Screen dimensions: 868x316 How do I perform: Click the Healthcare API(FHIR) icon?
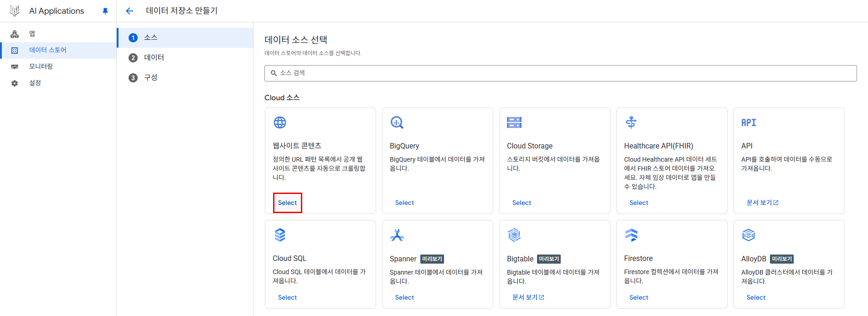(x=631, y=122)
